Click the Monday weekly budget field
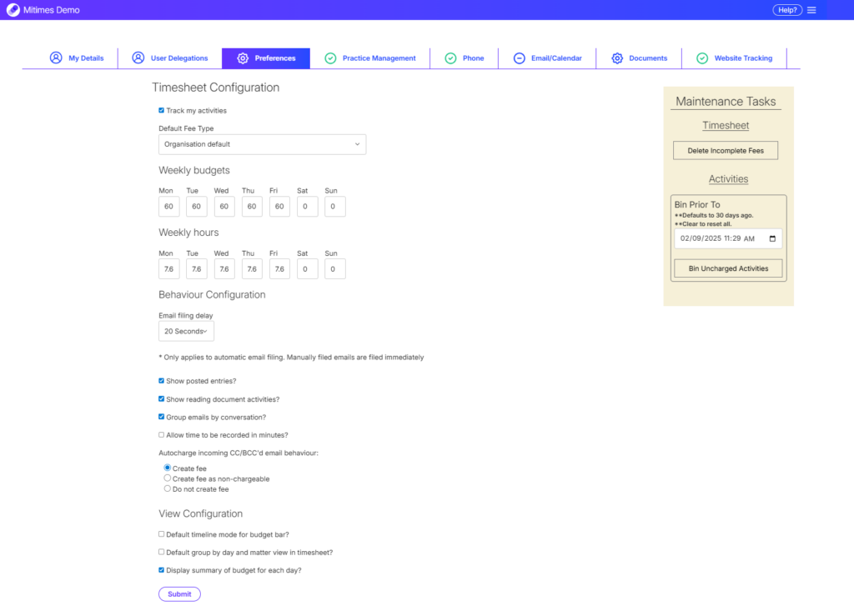Viewport: 854px width, 616px height. point(168,207)
